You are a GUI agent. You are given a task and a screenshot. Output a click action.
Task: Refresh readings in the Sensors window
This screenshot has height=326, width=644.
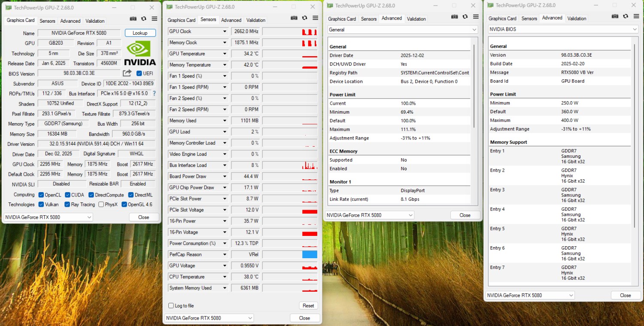[x=305, y=18]
